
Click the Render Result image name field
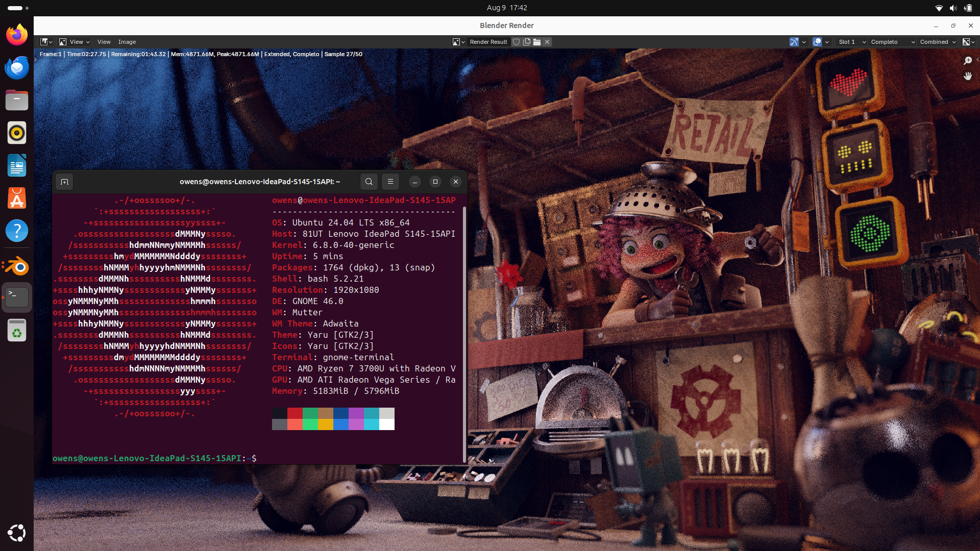click(488, 42)
